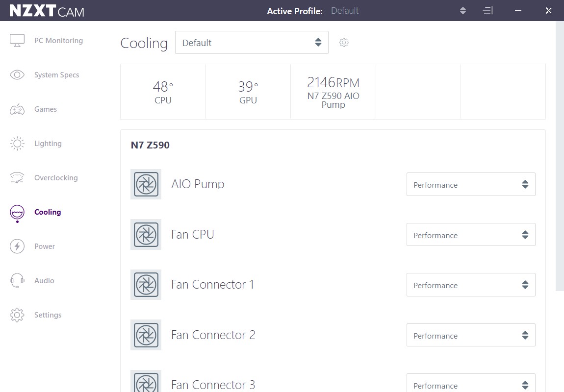Click the Fan Connector 2 label
Image resolution: width=564 pixels, height=392 pixels.
[213, 335]
